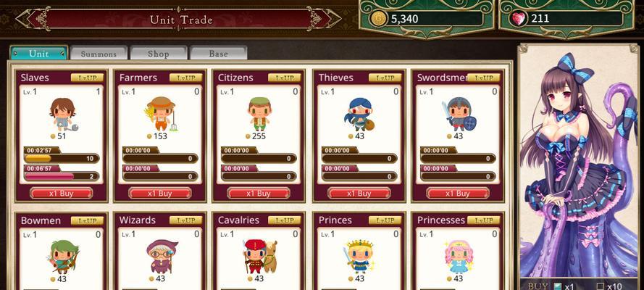Click the Citizens character icon
Image resolution: width=644 pixels, height=290 pixels.
click(259, 114)
